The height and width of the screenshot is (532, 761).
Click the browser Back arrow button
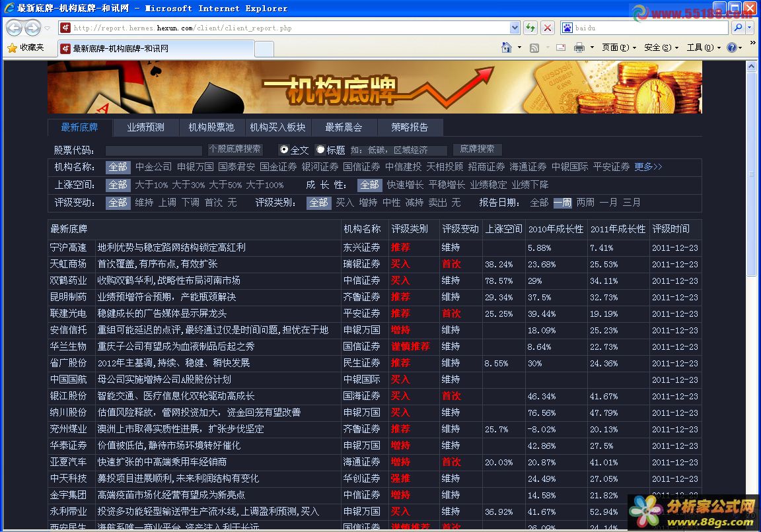coord(14,28)
